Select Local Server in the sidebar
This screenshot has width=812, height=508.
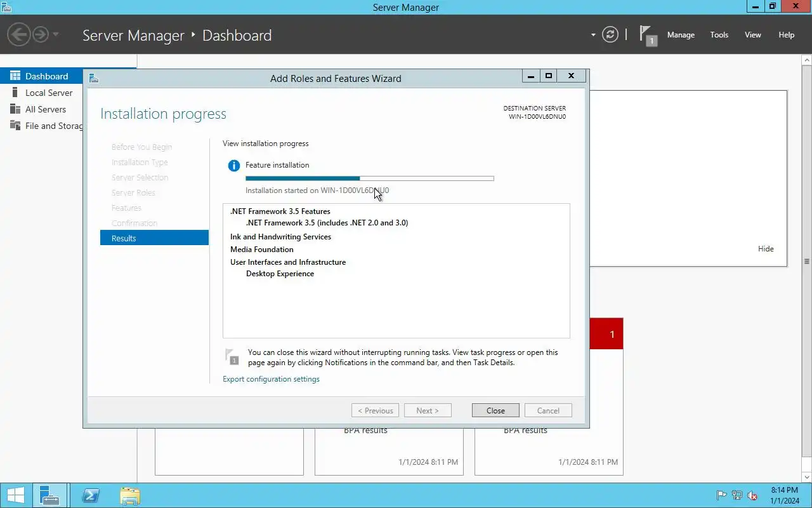[x=41, y=93]
